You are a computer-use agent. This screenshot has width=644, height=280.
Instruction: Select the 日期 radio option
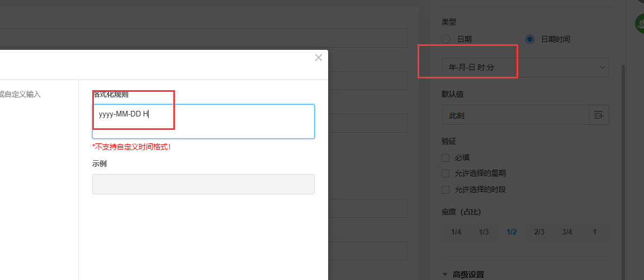click(446, 39)
